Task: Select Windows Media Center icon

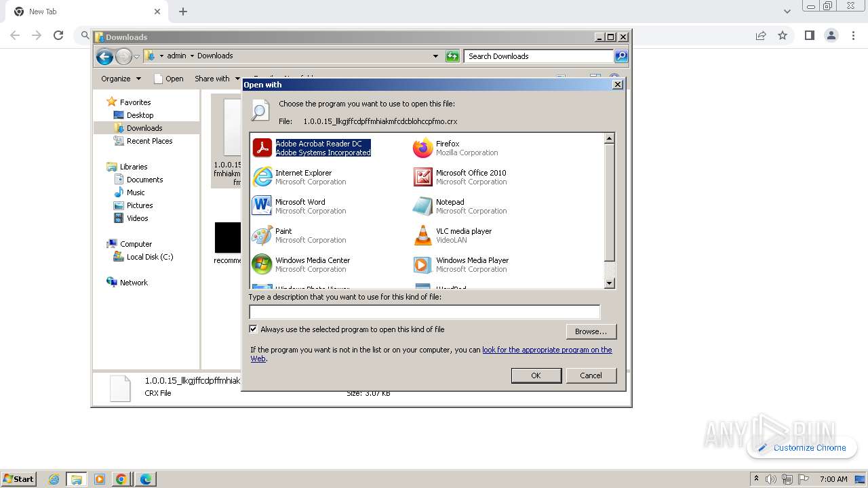Action: tap(262, 264)
